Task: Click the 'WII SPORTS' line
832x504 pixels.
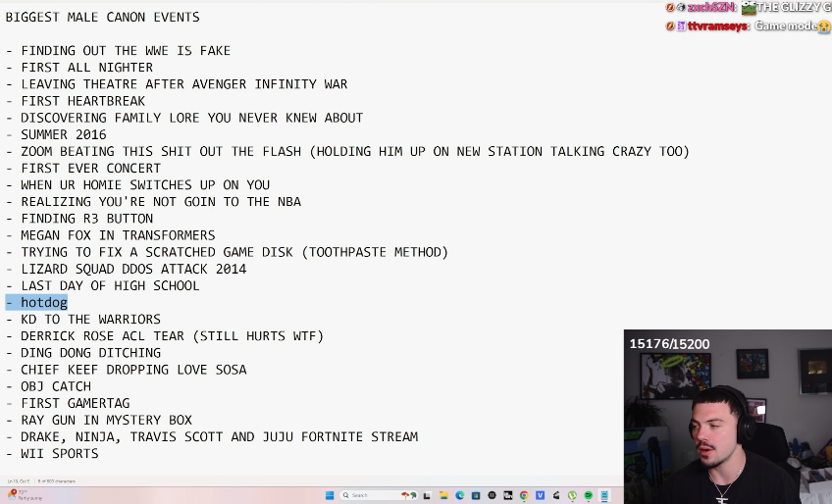Action: pos(52,454)
